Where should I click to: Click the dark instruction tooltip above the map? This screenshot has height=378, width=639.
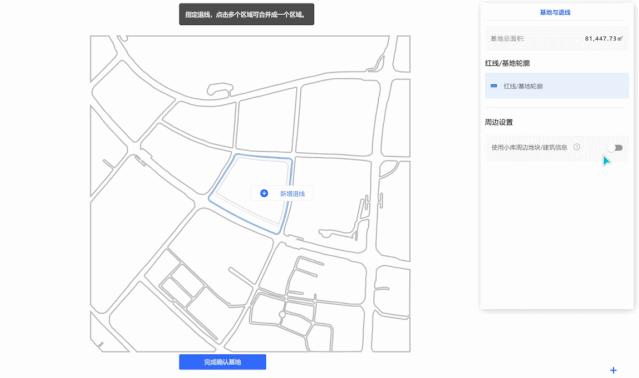[x=247, y=14]
